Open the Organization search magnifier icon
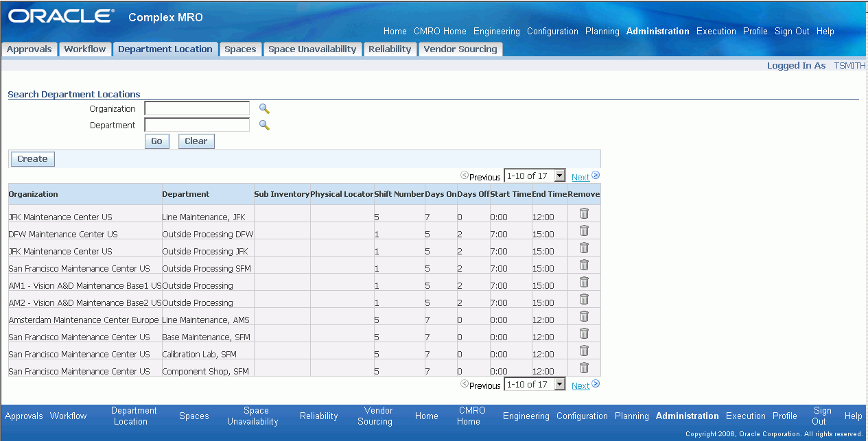This screenshot has width=868, height=441. pos(264,108)
